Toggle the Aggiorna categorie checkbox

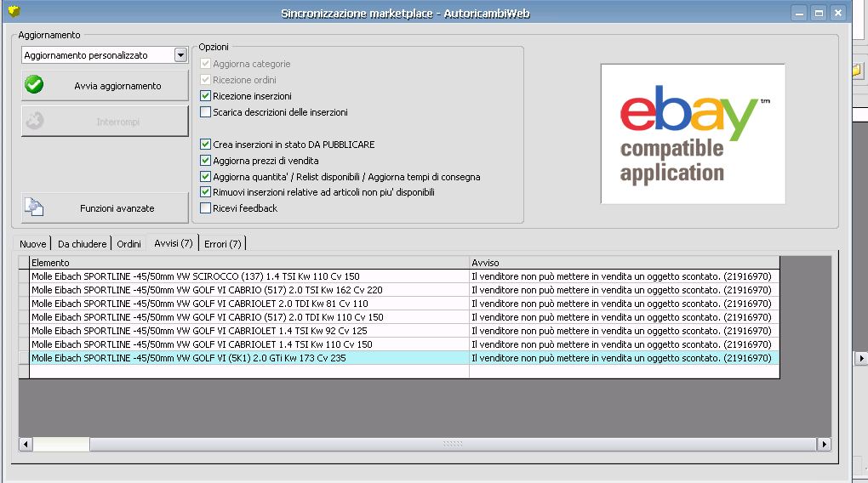pyautogui.click(x=205, y=64)
